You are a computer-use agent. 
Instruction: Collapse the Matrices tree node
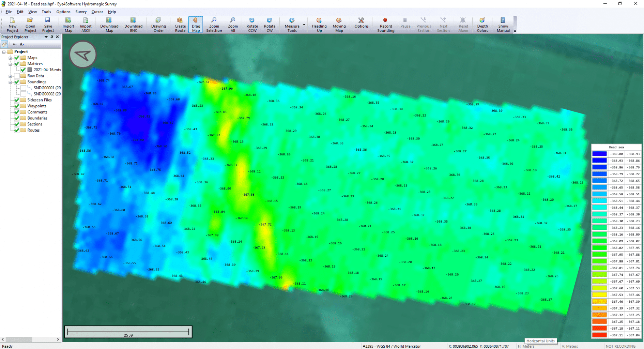[10, 64]
